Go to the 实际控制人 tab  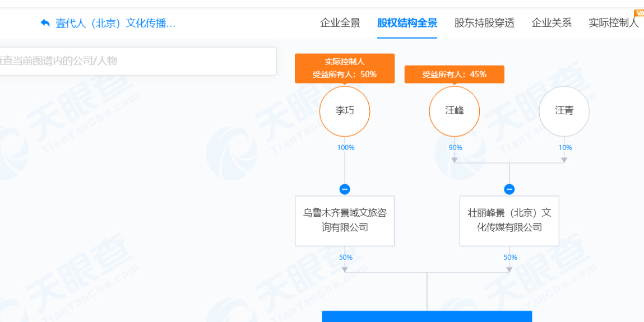point(614,23)
